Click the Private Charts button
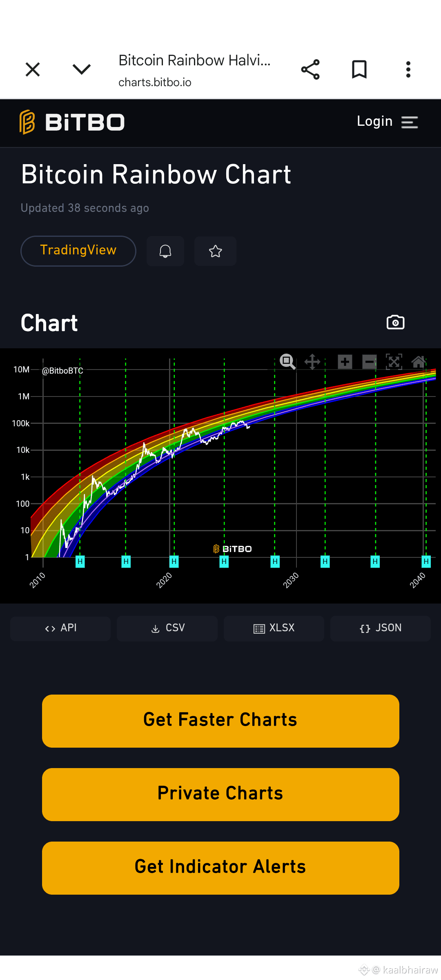Image resolution: width=441 pixels, height=980 pixels. pyautogui.click(x=220, y=795)
